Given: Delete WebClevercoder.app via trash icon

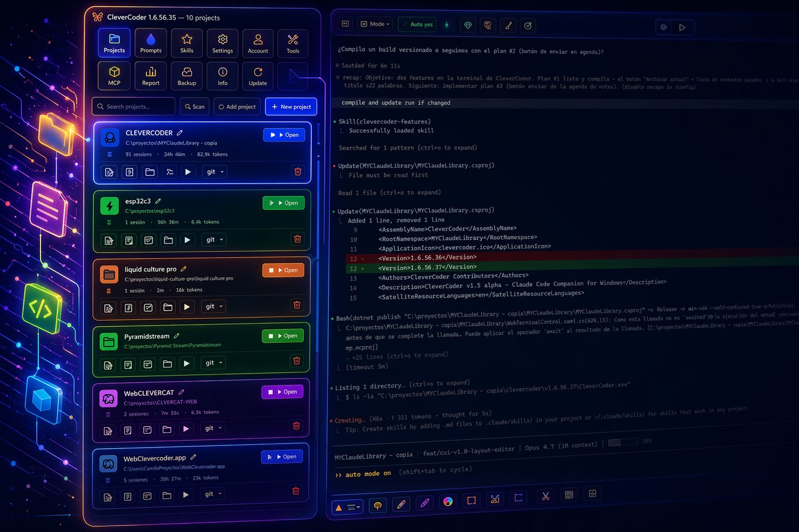Looking at the screenshot, I should coord(296,491).
